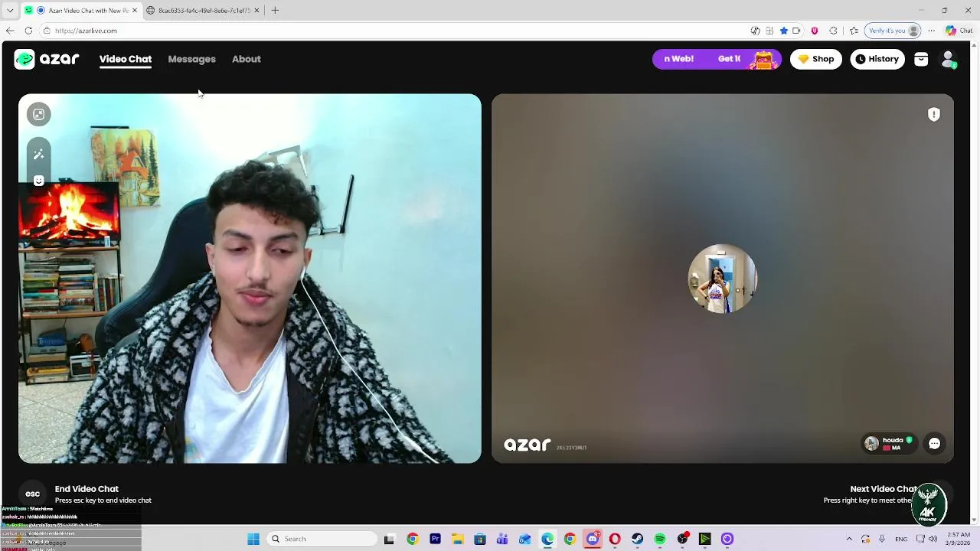
Task: Click the purple gems promo banner
Action: (717, 59)
